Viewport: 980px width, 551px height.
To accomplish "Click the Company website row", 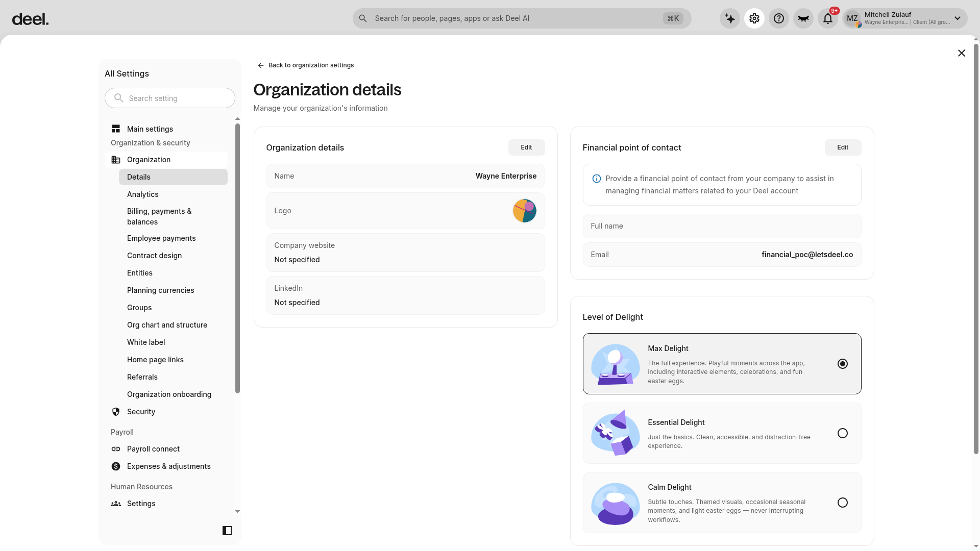I will 405,253.
